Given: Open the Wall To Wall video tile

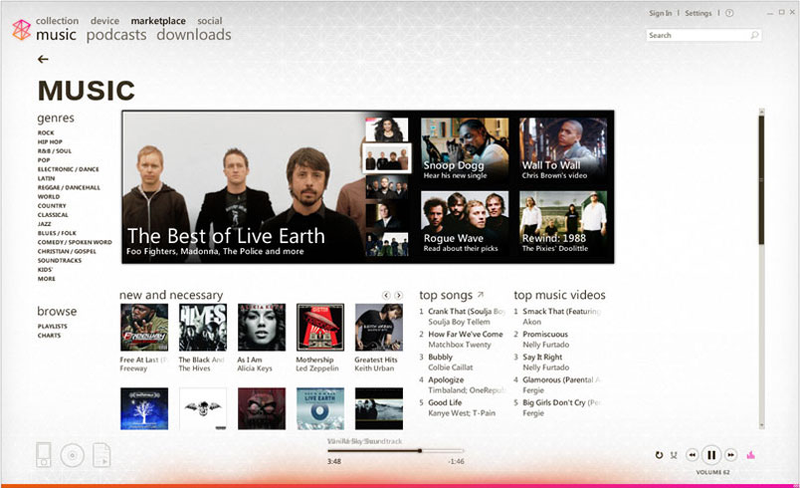Looking at the screenshot, I should coord(563,149).
